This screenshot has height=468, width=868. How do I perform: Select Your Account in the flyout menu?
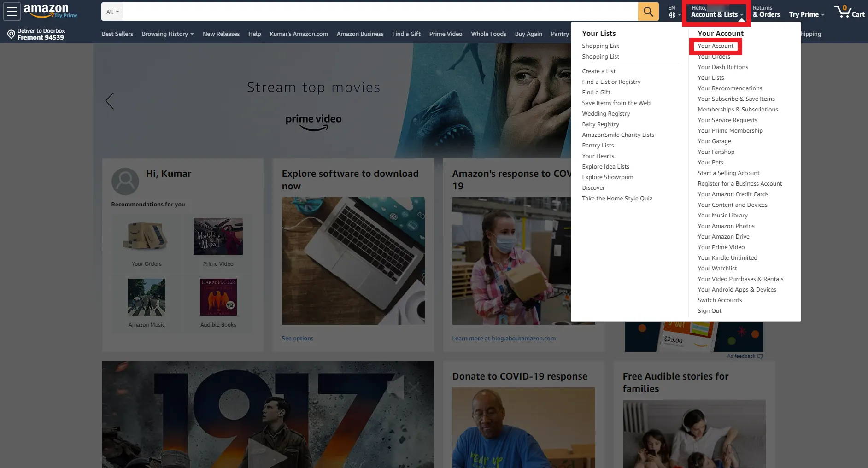click(715, 46)
